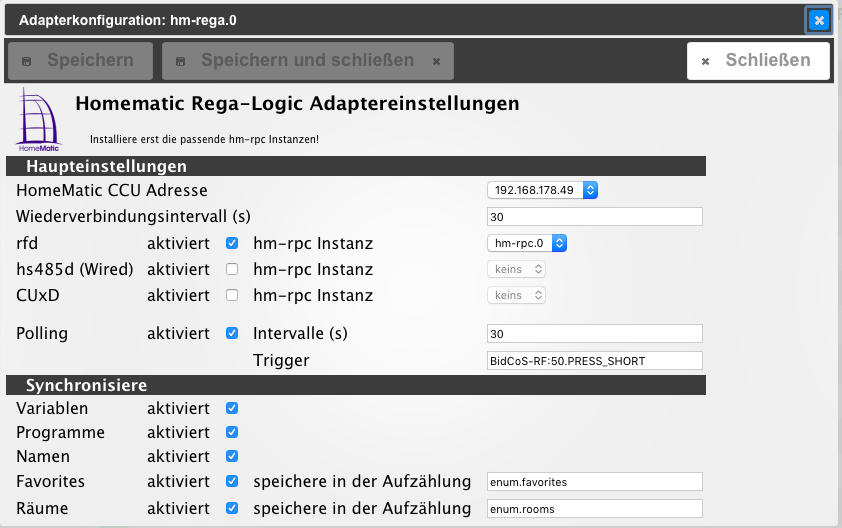Click Speichern und schließen button
842x528 pixels.
pyautogui.click(x=308, y=60)
